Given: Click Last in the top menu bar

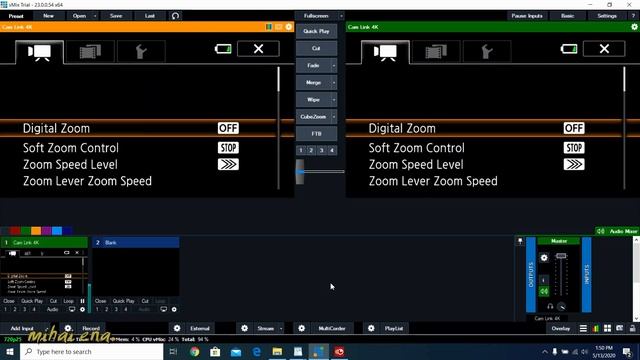Looking at the screenshot, I should click(x=150, y=16).
